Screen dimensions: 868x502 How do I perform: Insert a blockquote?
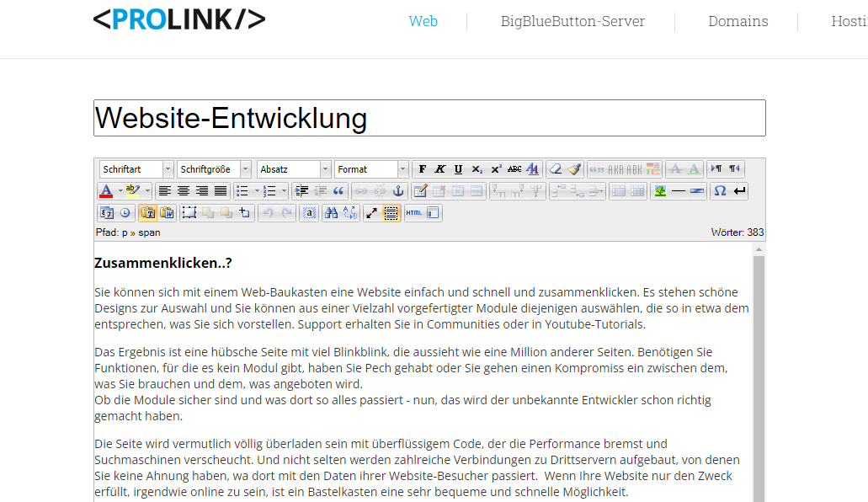coord(338,191)
